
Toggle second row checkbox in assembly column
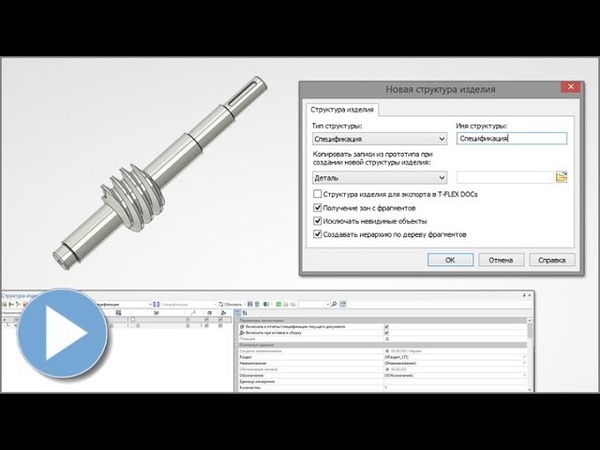pyautogui.click(x=220, y=325)
